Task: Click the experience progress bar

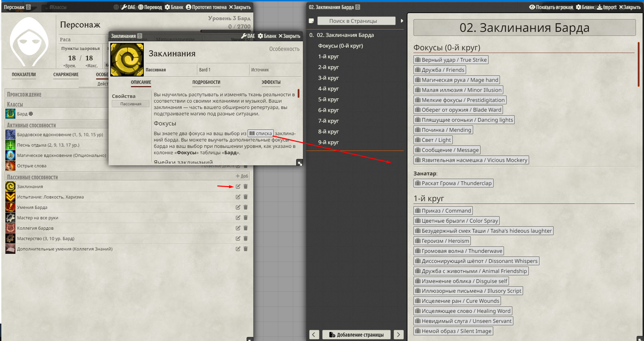Action: (226, 31)
